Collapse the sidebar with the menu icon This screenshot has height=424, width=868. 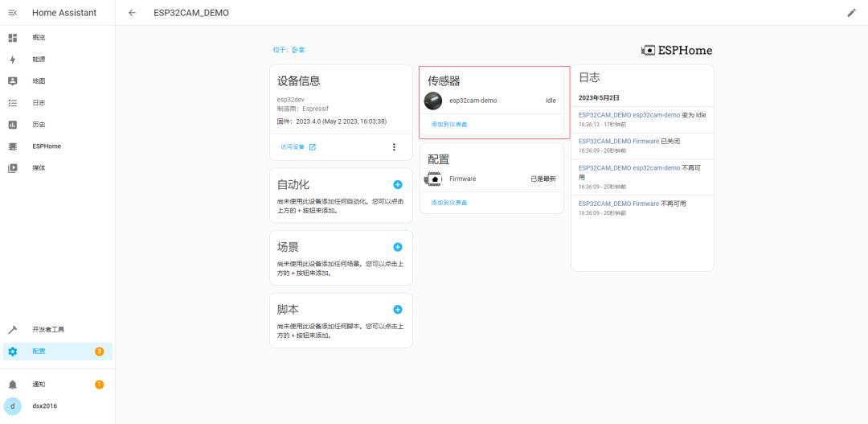pos(13,13)
